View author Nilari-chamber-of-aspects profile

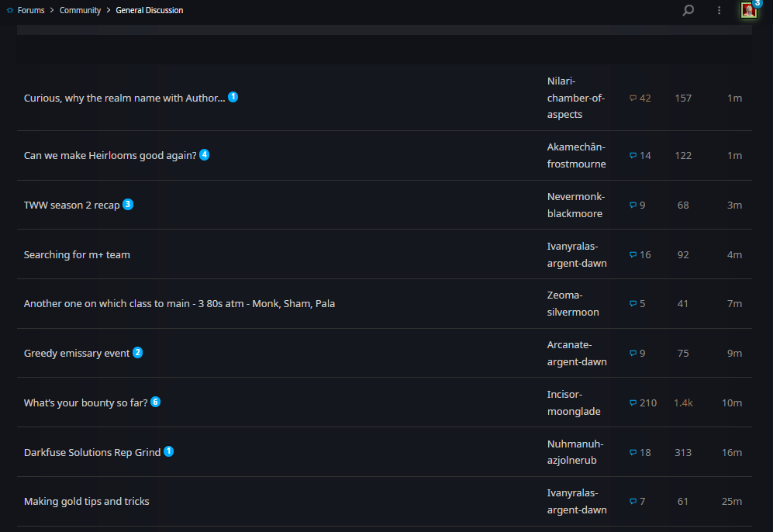(x=576, y=98)
